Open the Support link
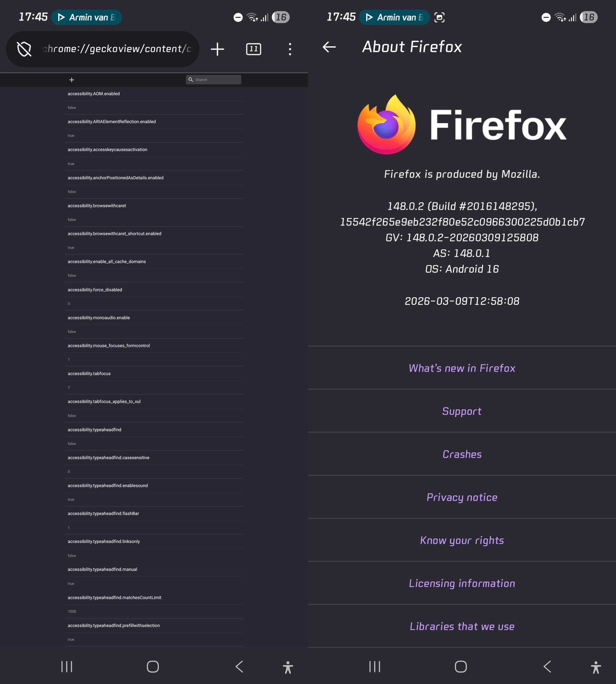616x684 pixels. click(x=462, y=411)
